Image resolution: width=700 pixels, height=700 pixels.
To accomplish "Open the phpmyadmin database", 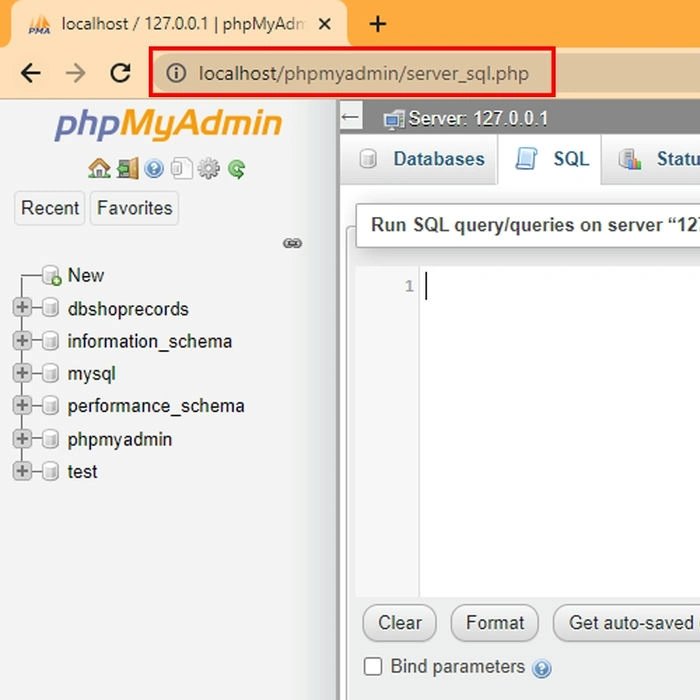I will [x=120, y=440].
